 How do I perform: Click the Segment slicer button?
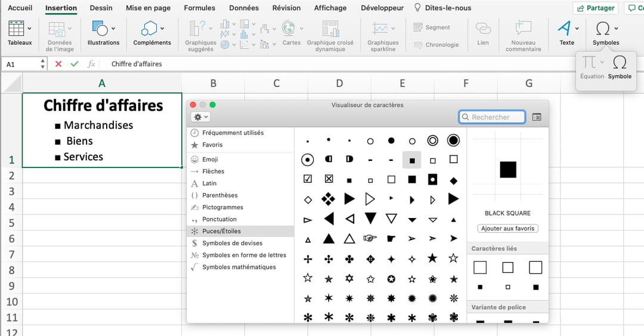coord(432,27)
